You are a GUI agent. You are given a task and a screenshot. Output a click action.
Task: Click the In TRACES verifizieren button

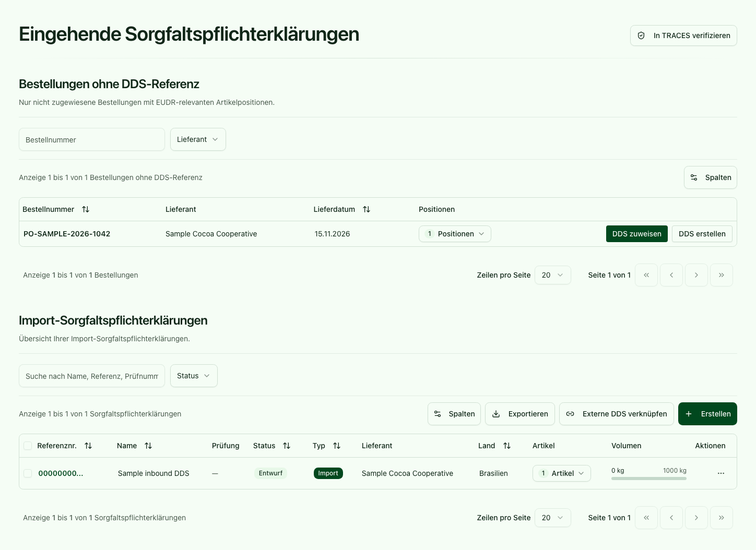pos(683,35)
